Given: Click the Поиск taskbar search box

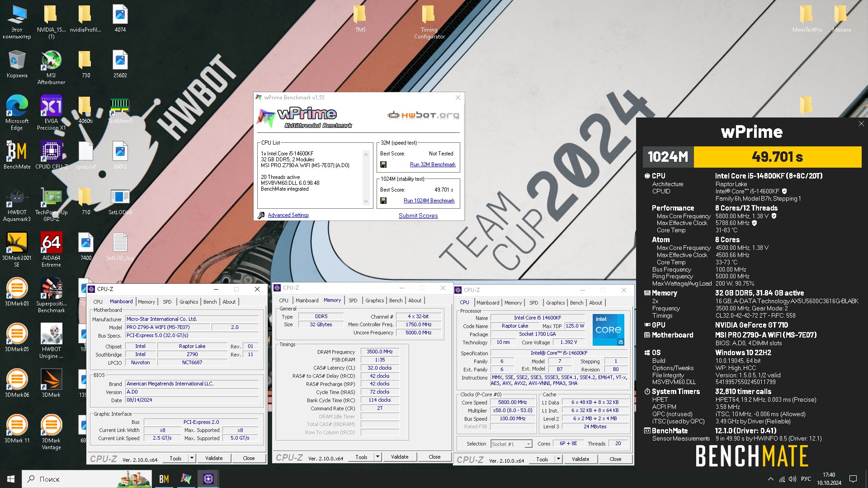Looking at the screenshot, I should 87,479.
